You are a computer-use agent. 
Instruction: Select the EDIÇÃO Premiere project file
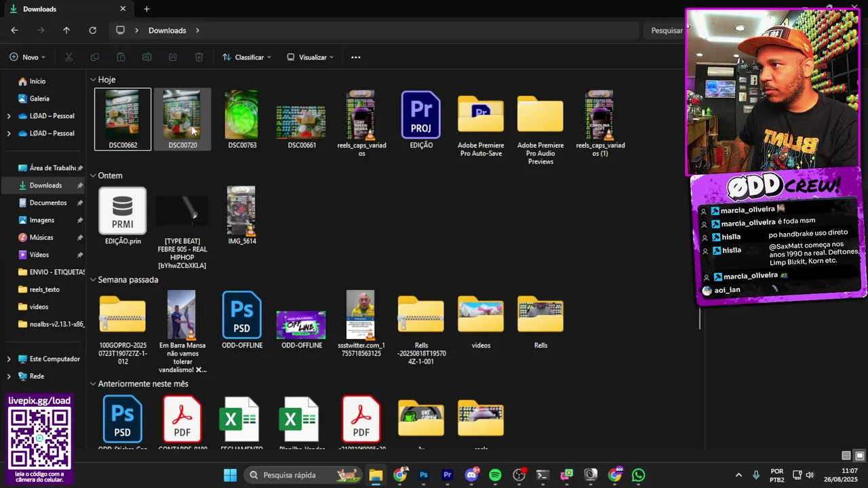(x=421, y=120)
